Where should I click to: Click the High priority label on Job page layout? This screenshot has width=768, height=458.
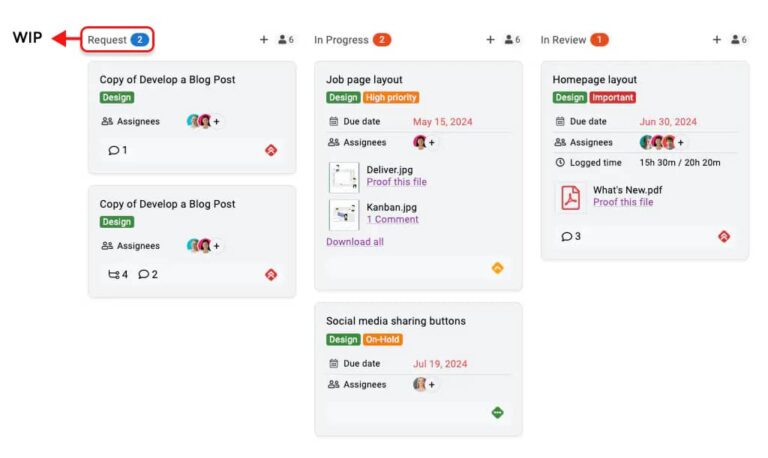click(x=391, y=97)
